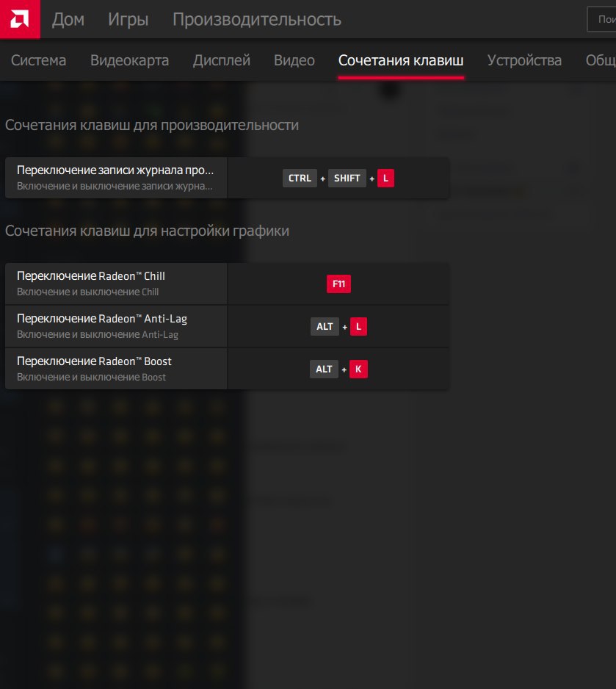This screenshot has height=689, width=616.
Task: Open the Производительность top menu
Action: (x=257, y=19)
